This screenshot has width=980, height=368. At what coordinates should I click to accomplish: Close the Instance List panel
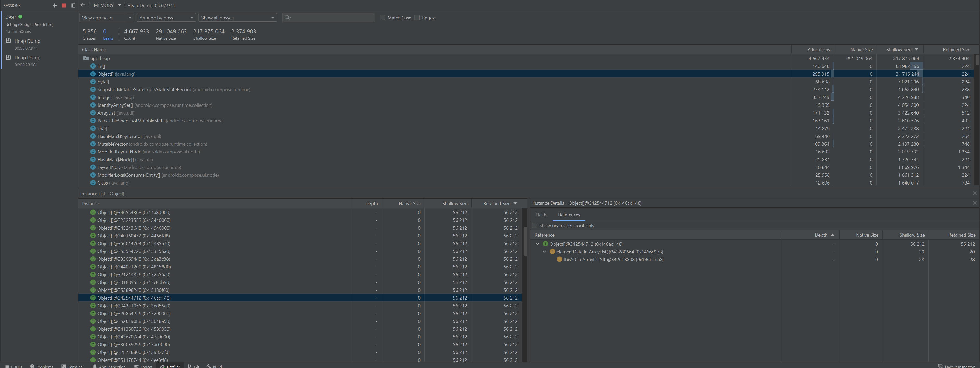(x=974, y=193)
